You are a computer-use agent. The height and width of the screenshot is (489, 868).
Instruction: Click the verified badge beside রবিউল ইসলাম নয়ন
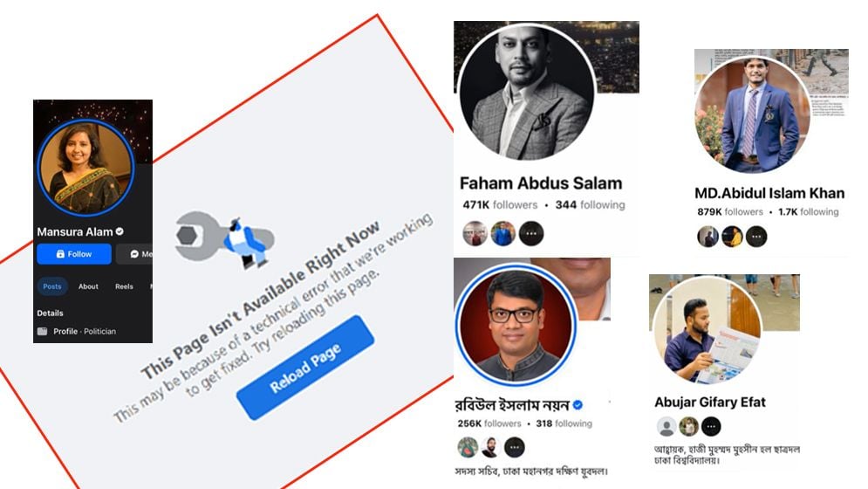click(x=577, y=405)
